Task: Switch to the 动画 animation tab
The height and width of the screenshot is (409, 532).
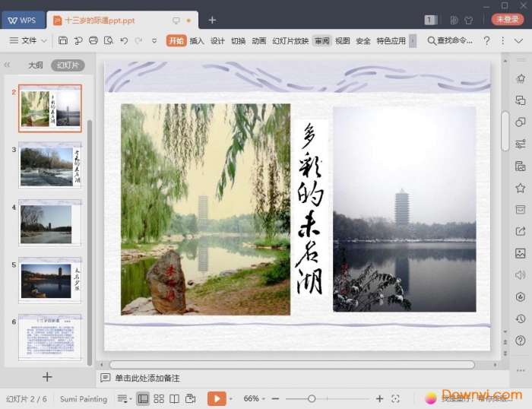Action: (259, 40)
